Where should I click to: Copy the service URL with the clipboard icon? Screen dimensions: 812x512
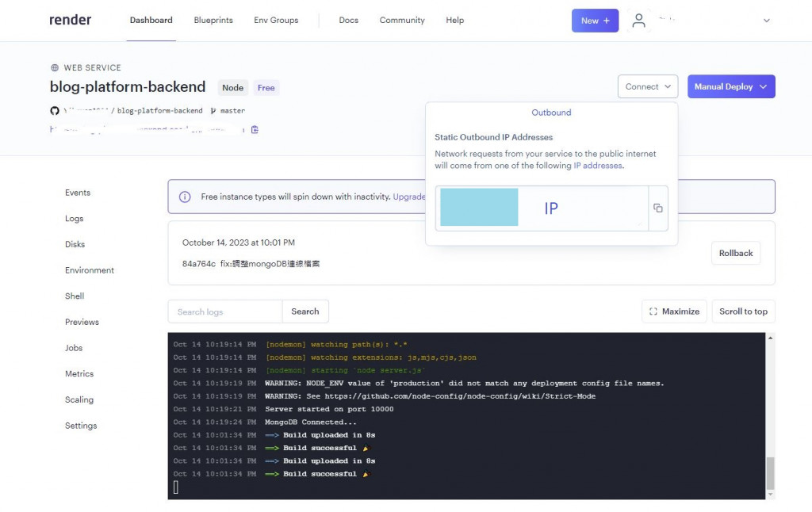point(255,129)
